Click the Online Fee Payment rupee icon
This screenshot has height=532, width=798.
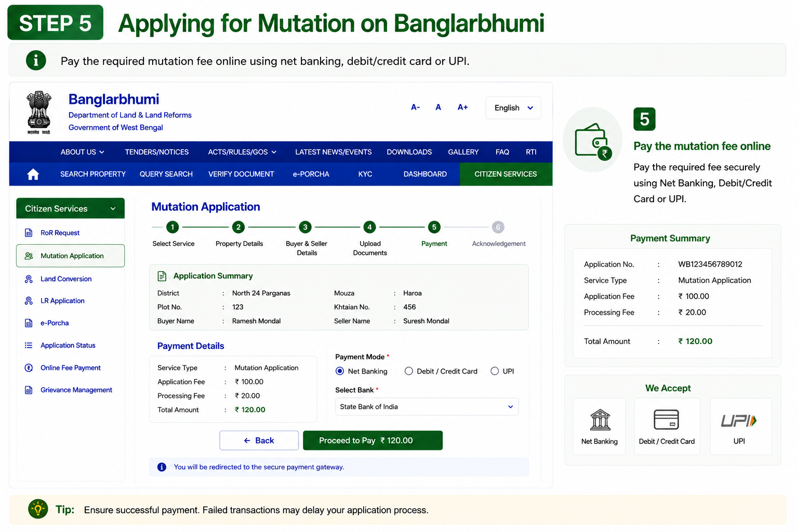click(x=29, y=368)
